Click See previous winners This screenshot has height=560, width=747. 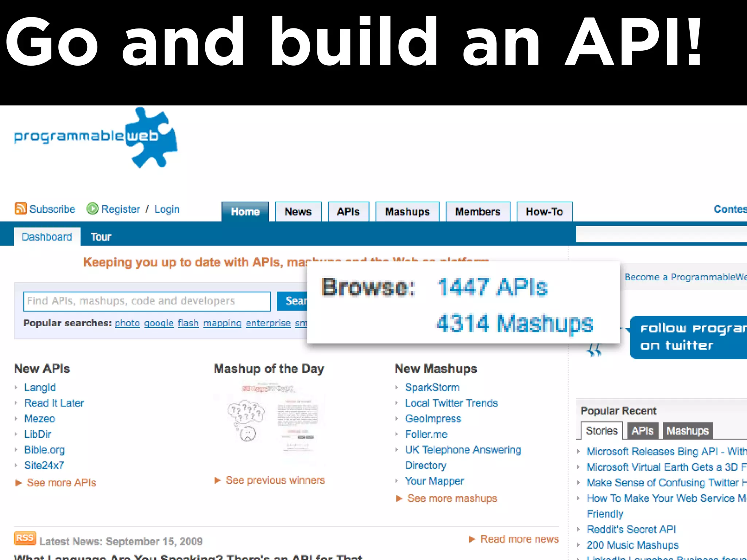[x=275, y=480]
